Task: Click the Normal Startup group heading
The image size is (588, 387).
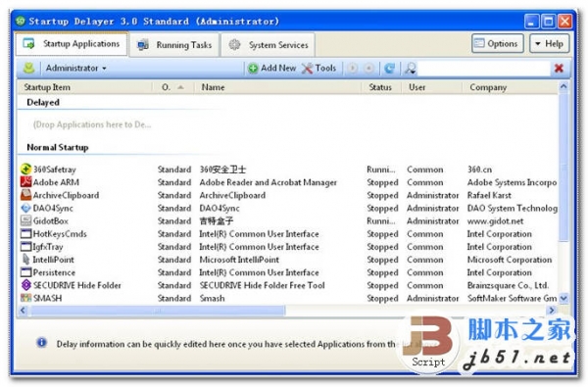Action: (x=58, y=147)
